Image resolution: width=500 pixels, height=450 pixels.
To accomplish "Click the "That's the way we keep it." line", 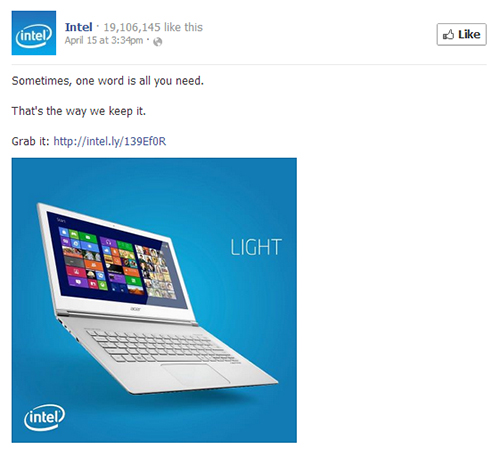I will [x=79, y=111].
